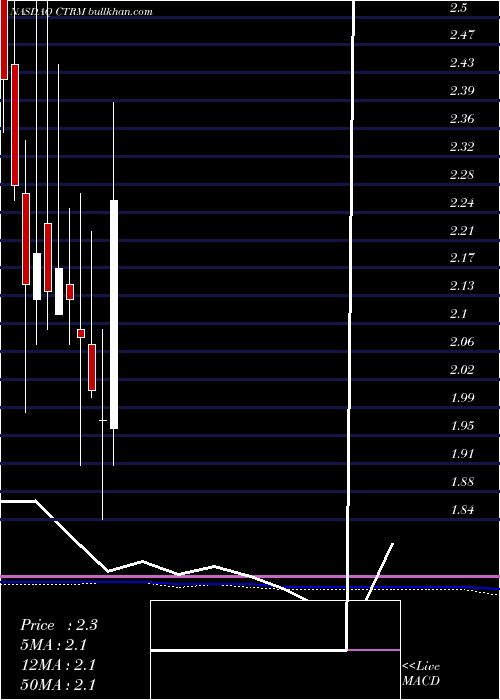Viewport: 500px width, 700px height.
Task: Click the 2.43 price axis label
Action: [x=462, y=63]
